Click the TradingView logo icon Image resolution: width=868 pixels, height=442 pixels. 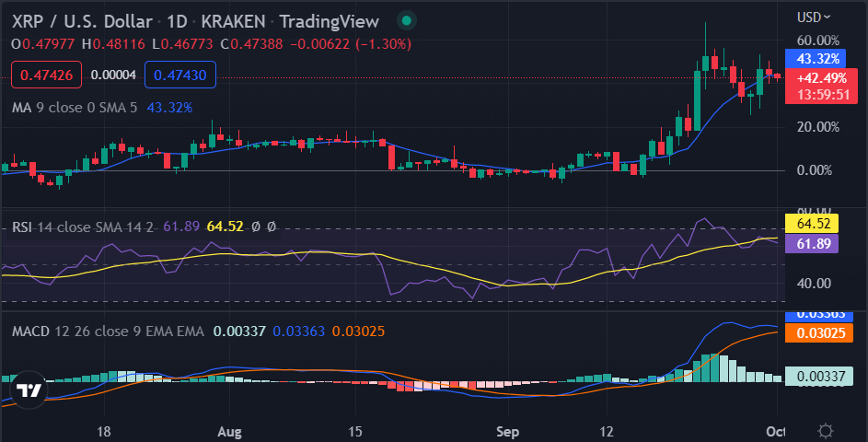(x=29, y=390)
